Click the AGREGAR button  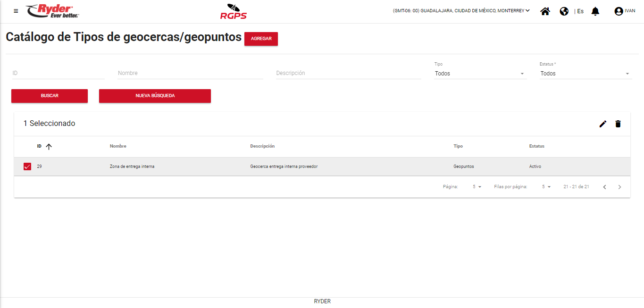coord(261,39)
